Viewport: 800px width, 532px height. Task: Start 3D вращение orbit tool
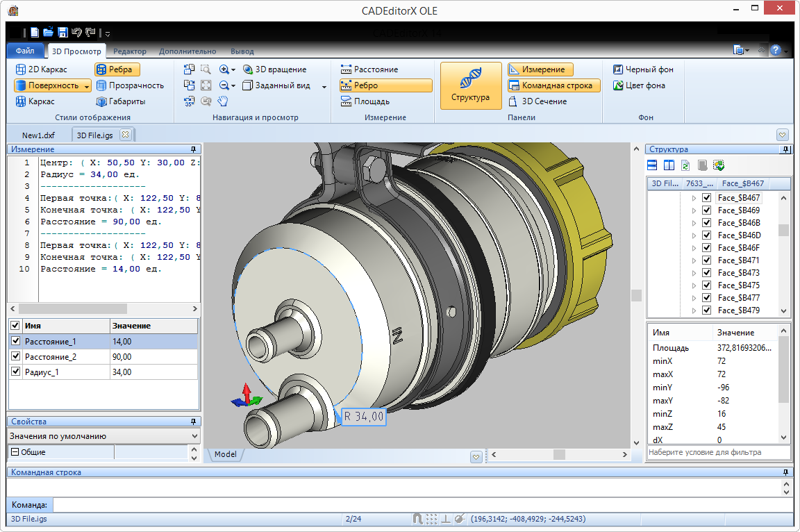(274, 69)
